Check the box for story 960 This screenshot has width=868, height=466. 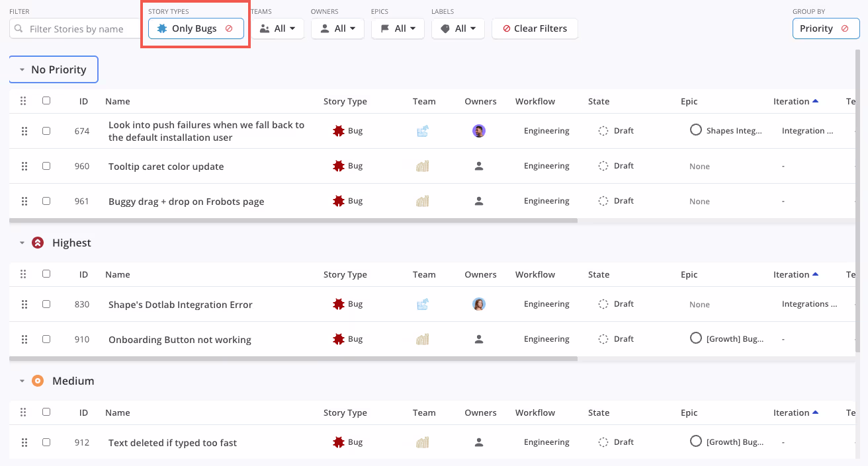pyautogui.click(x=46, y=166)
